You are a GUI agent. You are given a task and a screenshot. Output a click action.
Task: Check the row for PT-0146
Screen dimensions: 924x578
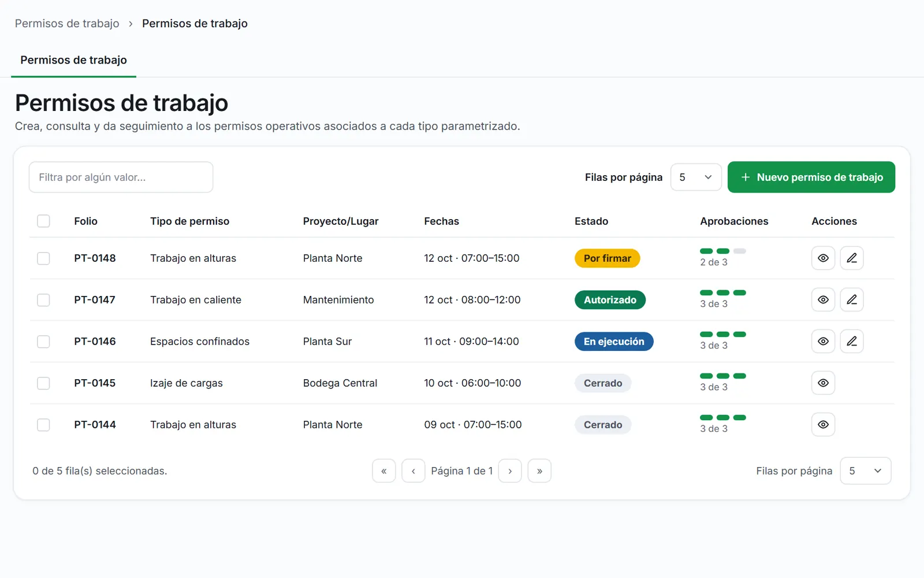[x=43, y=342]
